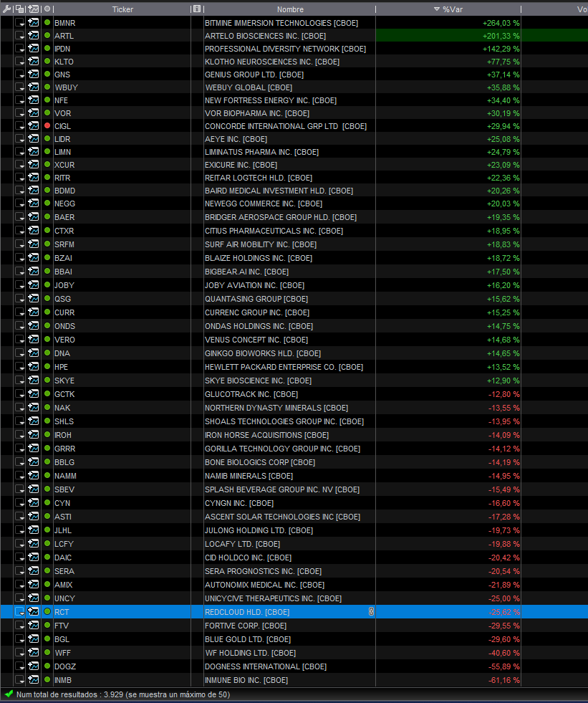Open new chart for INMB
The width and height of the screenshot is (588, 703).
coord(34,679)
